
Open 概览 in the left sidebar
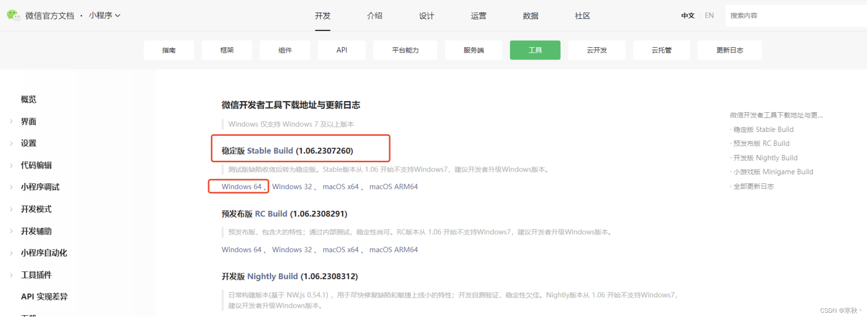point(28,99)
